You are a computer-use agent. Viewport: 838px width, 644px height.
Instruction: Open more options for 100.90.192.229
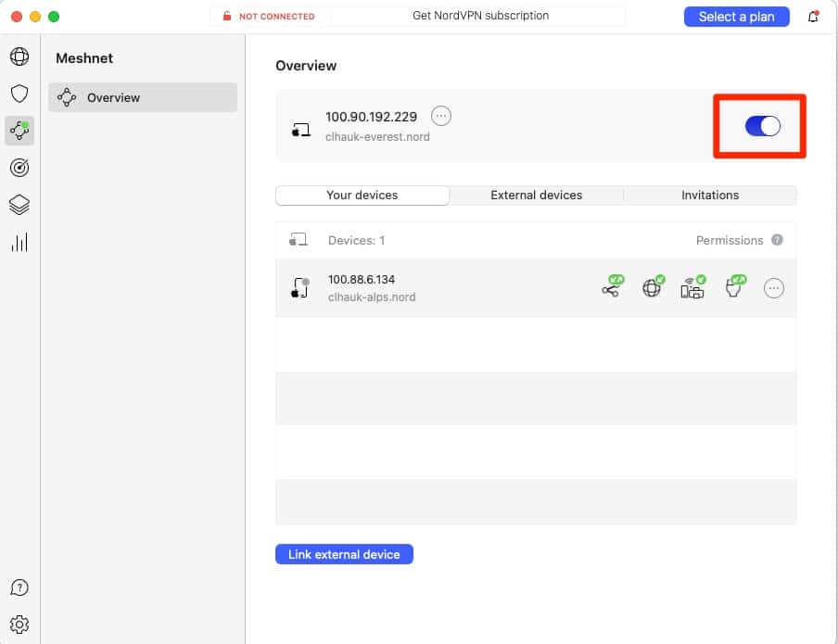click(441, 116)
